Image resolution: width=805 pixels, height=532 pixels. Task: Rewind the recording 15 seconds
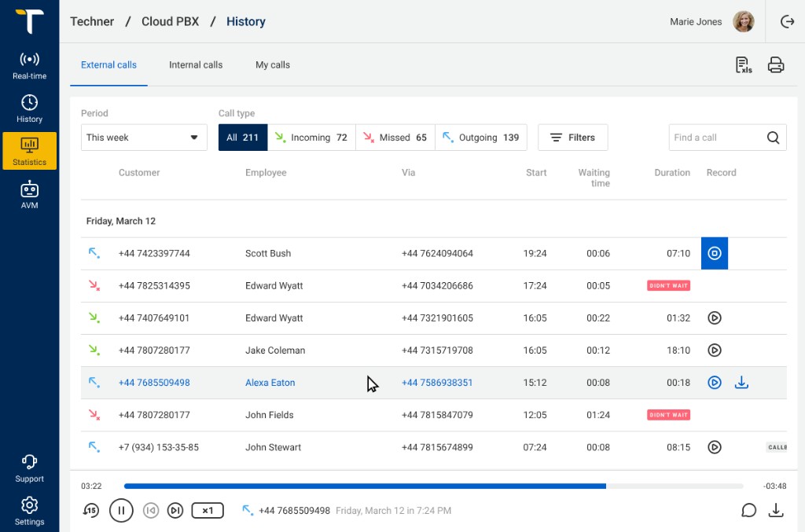click(x=91, y=511)
